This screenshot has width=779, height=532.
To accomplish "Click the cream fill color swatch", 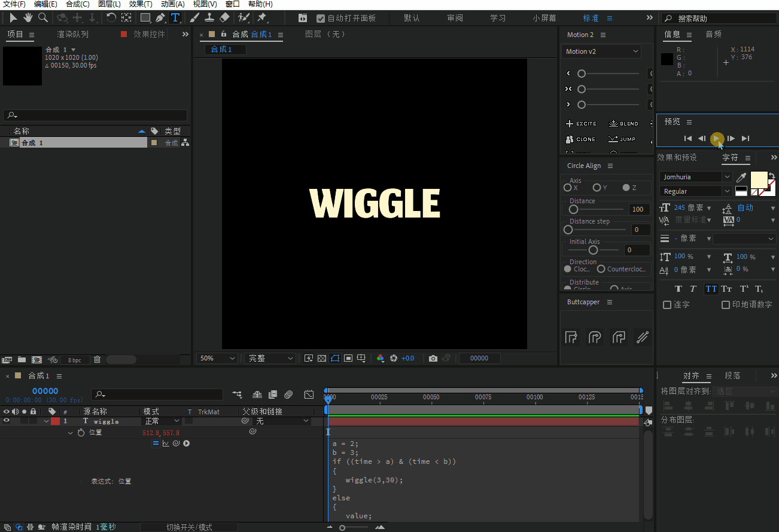I will click(x=759, y=180).
